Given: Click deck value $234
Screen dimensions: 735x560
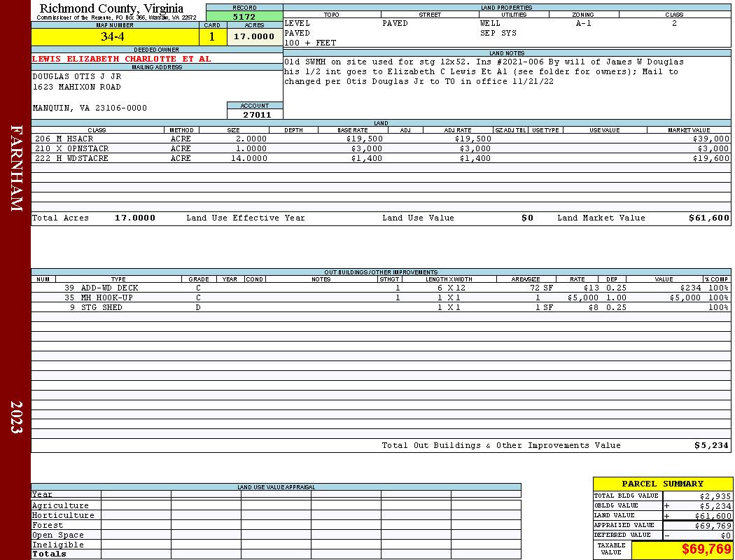Looking at the screenshot, I should (x=690, y=288).
